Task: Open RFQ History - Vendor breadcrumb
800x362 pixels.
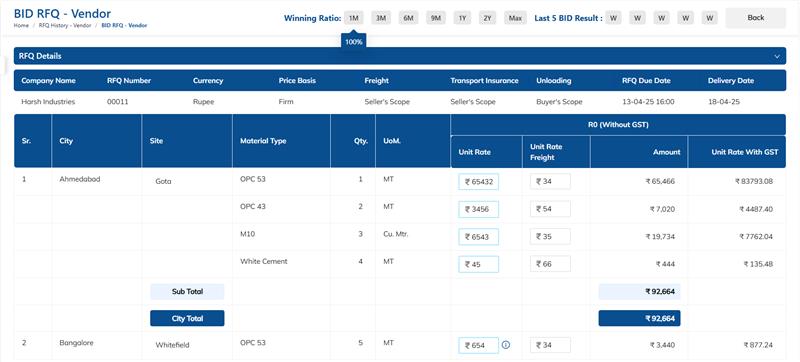Action: click(65, 25)
